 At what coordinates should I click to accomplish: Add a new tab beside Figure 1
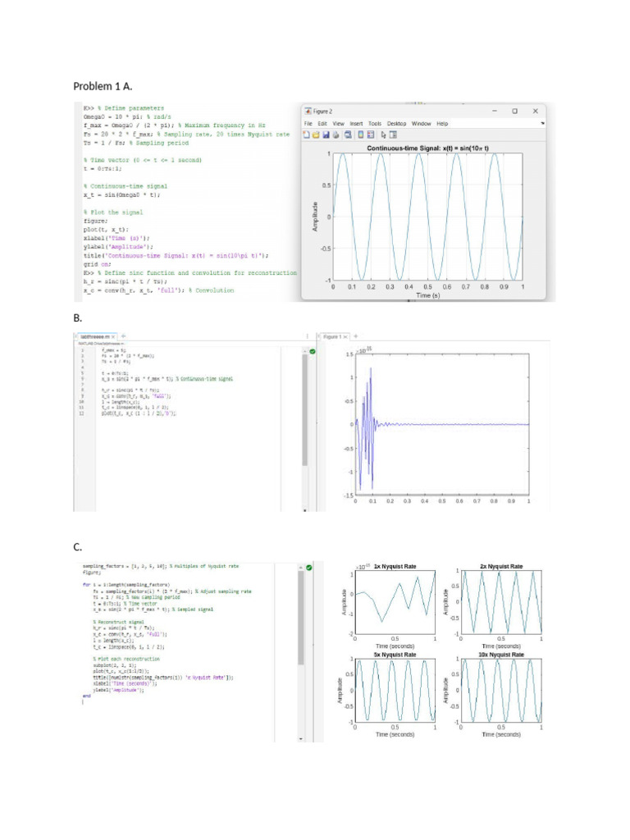click(x=356, y=336)
